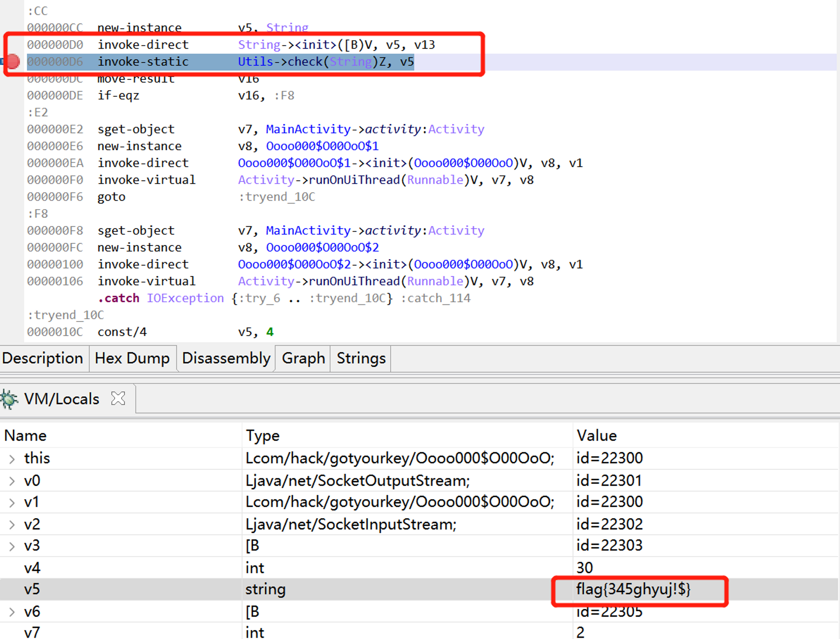The height and width of the screenshot is (639, 840).
Task: Switch to the Graph tab
Action: [303, 359]
